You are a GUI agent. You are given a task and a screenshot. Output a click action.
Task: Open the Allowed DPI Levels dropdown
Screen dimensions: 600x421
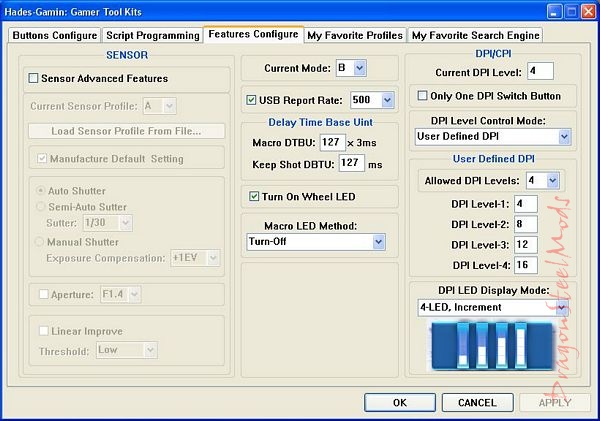point(551,180)
